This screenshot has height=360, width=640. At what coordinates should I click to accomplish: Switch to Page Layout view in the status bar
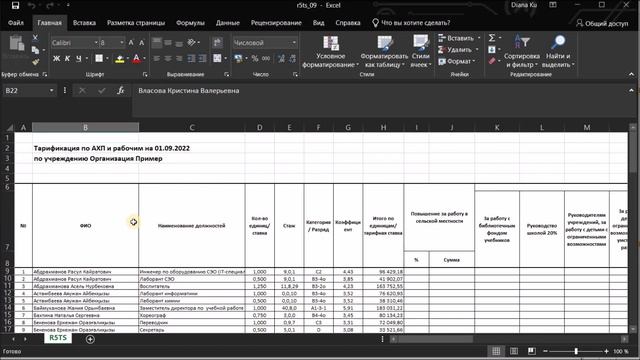coord(514,351)
